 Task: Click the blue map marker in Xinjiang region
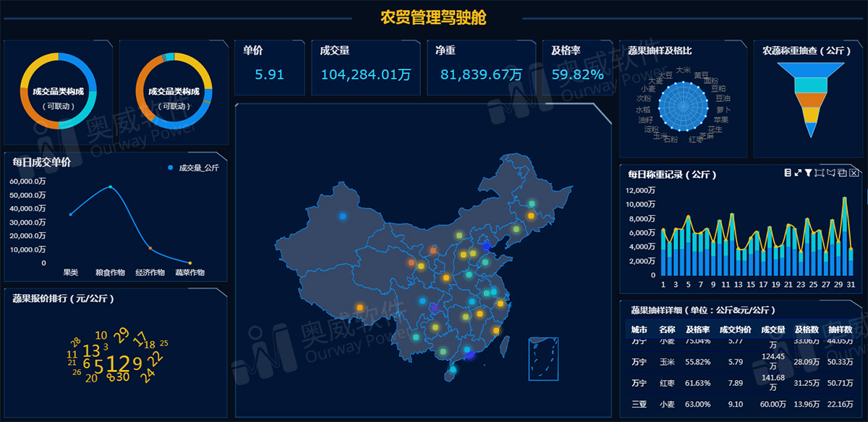[x=342, y=216]
